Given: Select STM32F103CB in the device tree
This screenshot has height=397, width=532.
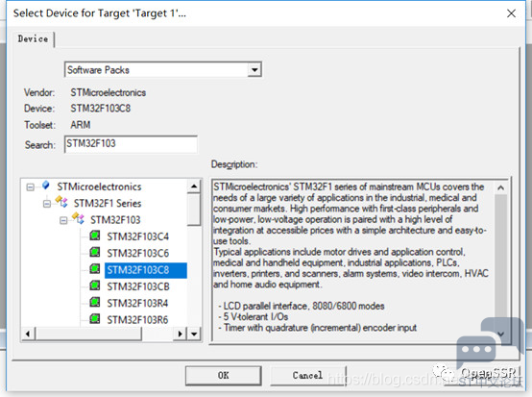Looking at the screenshot, I should [138, 286].
